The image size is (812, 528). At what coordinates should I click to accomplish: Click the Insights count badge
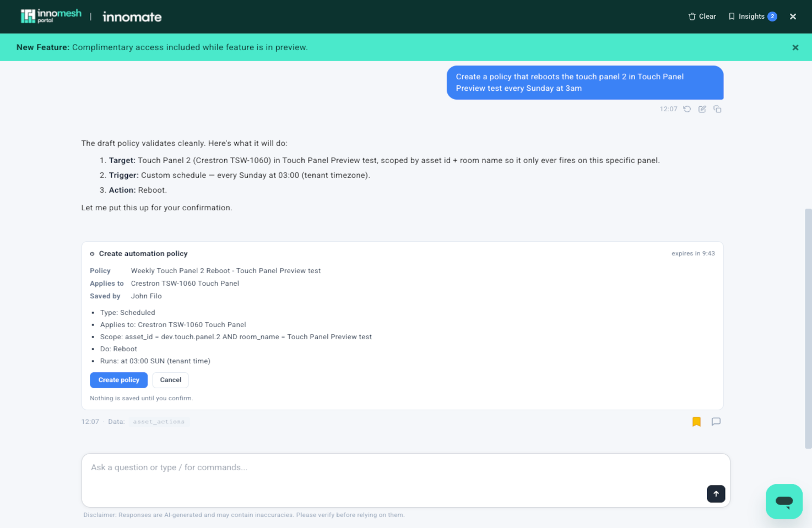(772, 17)
